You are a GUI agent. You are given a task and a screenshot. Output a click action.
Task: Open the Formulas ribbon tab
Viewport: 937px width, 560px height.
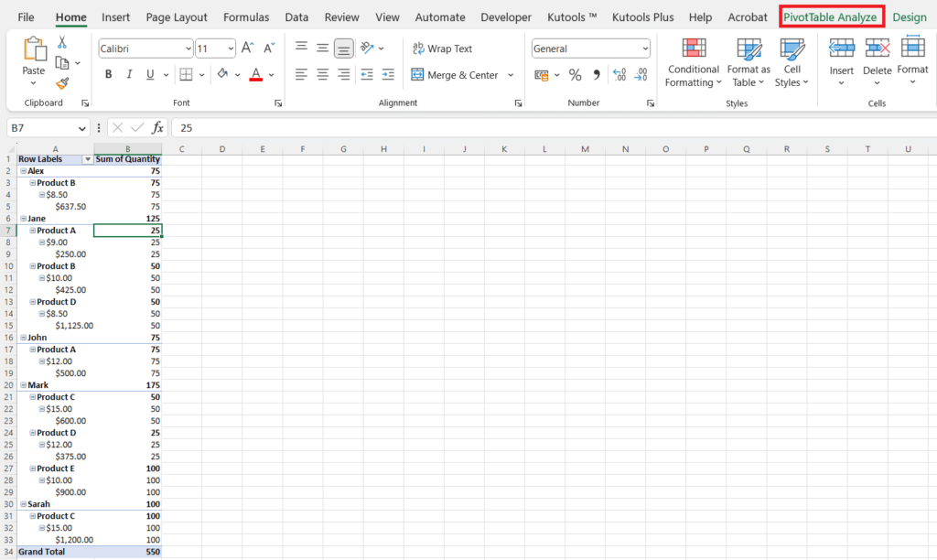pyautogui.click(x=245, y=16)
